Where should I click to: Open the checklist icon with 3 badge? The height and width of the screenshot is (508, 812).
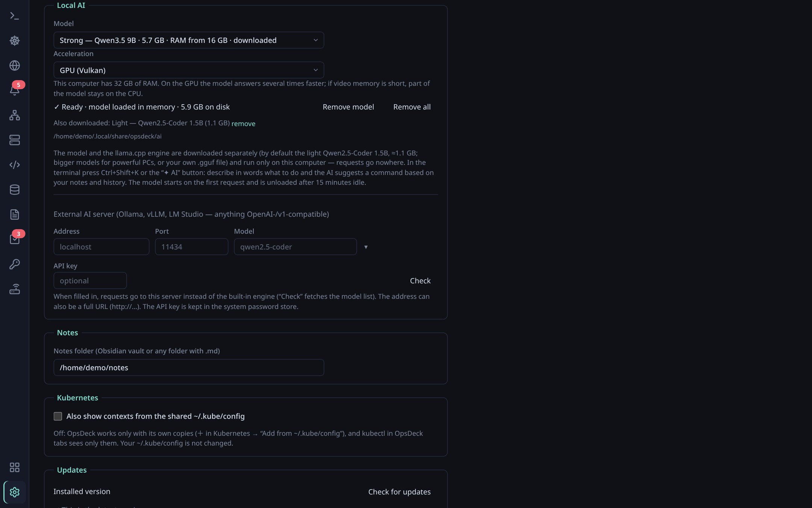coord(15,239)
